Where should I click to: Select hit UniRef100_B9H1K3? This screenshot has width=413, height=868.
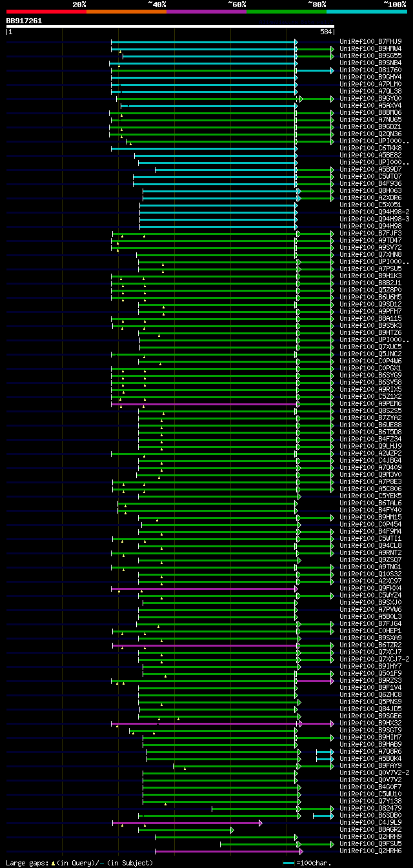pos(370,276)
